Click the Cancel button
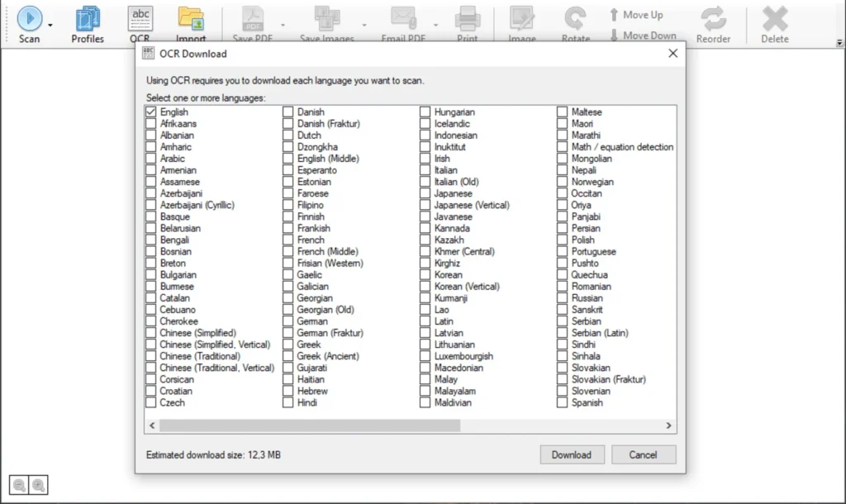 643,454
